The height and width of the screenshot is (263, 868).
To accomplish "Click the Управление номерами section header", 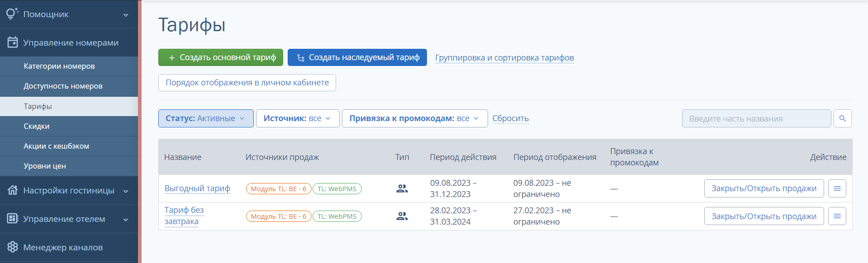I will 69,42.
